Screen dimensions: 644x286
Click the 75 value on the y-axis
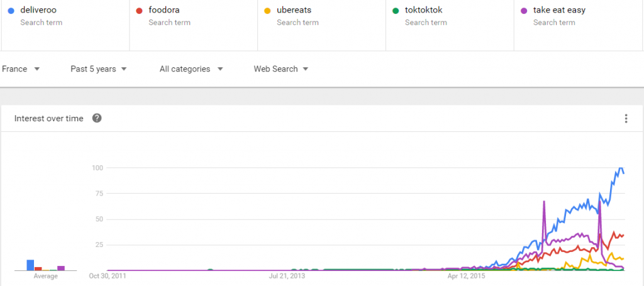coord(99,193)
